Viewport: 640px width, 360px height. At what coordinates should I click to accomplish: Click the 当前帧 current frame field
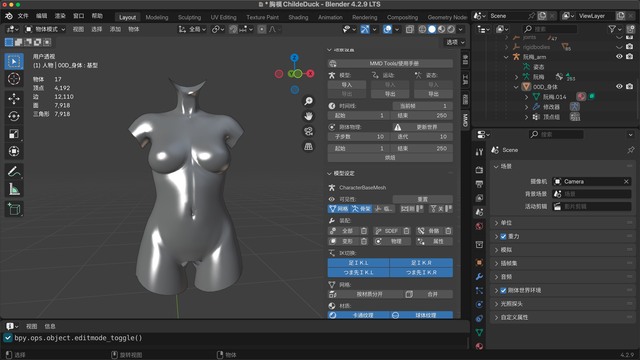pyautogui.click(x=422, y=106)
